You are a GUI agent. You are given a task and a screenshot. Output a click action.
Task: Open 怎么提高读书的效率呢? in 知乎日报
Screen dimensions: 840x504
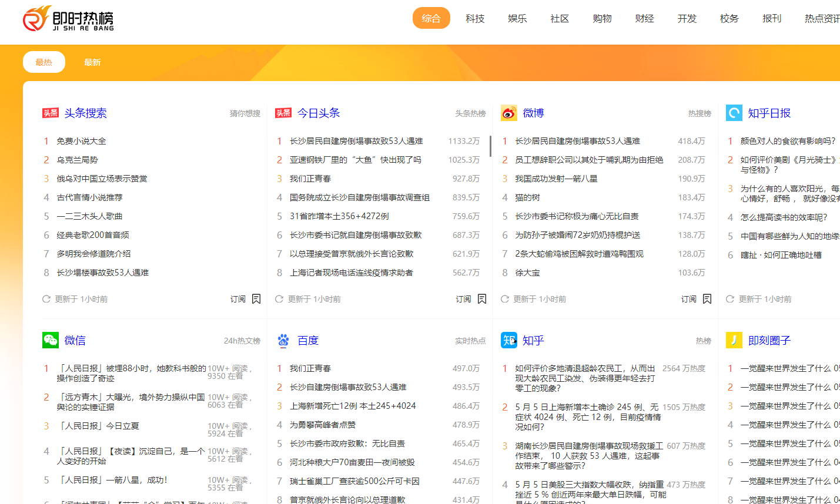784,217
